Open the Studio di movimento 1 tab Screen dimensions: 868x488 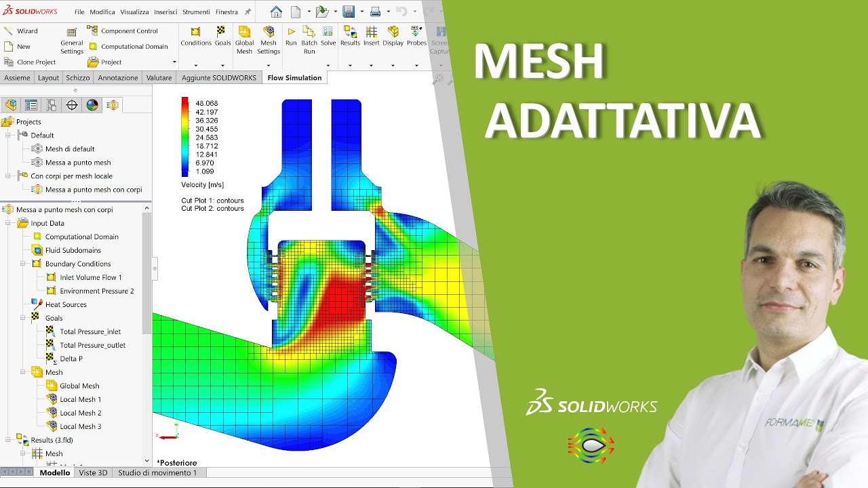157,472
